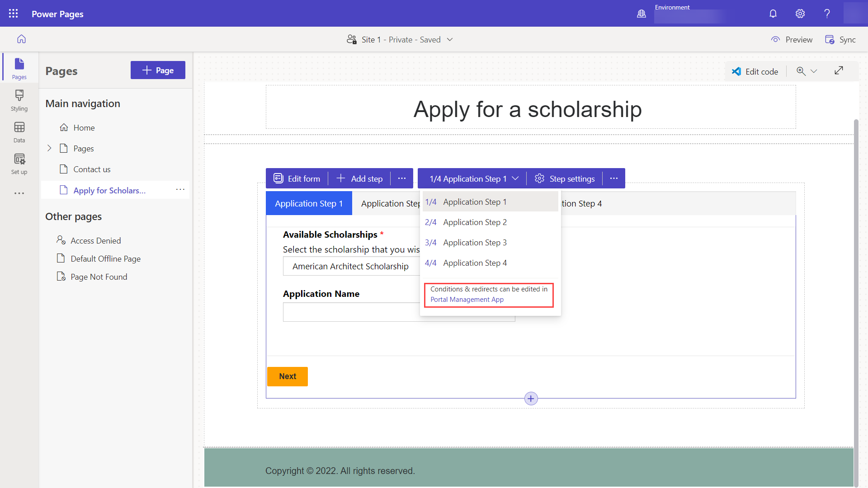Select Application Step 3 from dropdown

pyautogui.click(x=475, y=242)
